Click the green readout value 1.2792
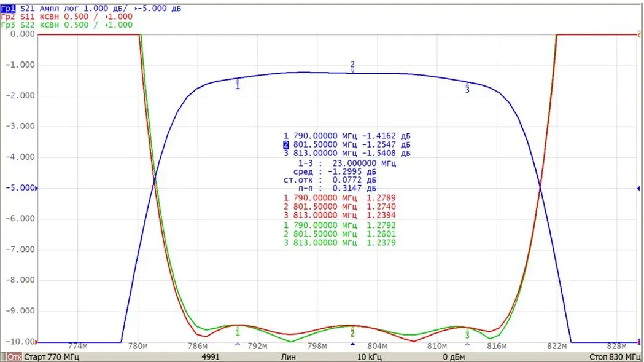The width and height of the screenshot is (644, 362). [x=381, y=226]
